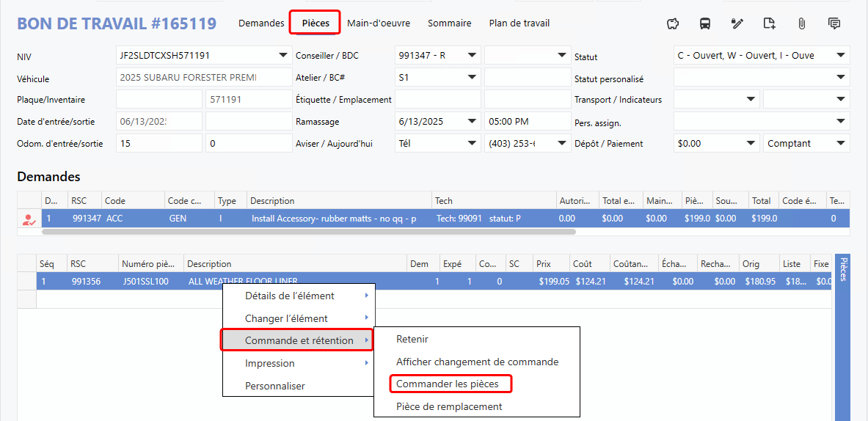Open the Plan de travail tab

(x=519, y=23)
